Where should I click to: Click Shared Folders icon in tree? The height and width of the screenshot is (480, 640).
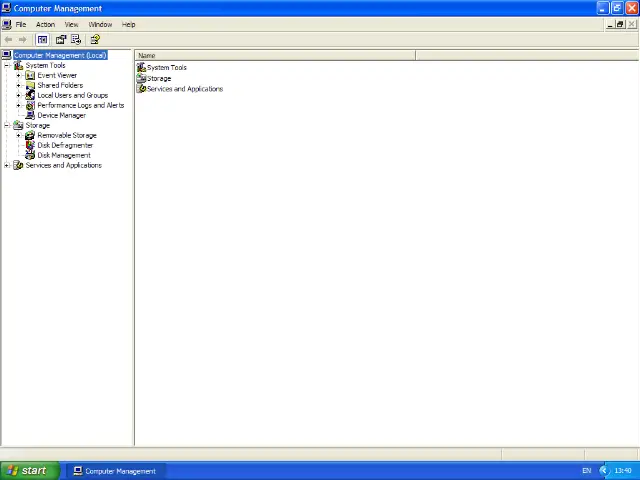click(30, 85)
